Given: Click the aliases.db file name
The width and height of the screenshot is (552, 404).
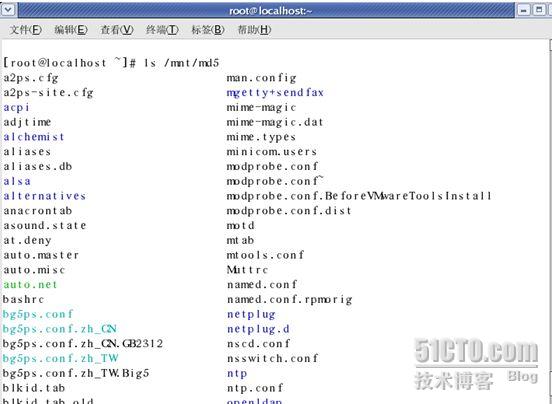Looking at the screenshot, I should coord(38,166).
